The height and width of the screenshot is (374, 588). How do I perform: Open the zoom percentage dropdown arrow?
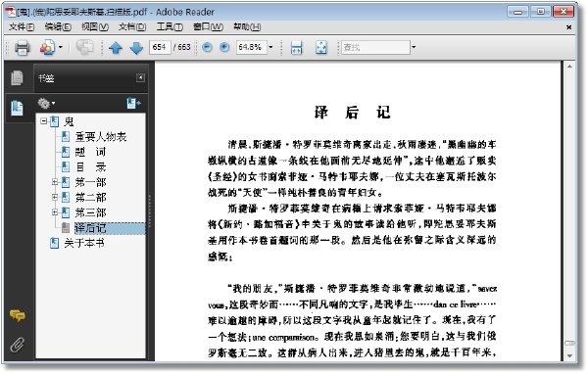point(270,47)
